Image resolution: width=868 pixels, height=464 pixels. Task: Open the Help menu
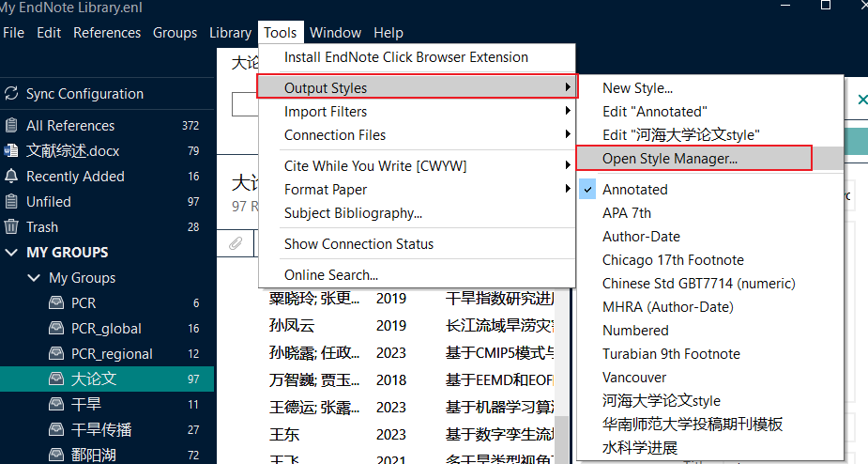(x=388, y=33)
